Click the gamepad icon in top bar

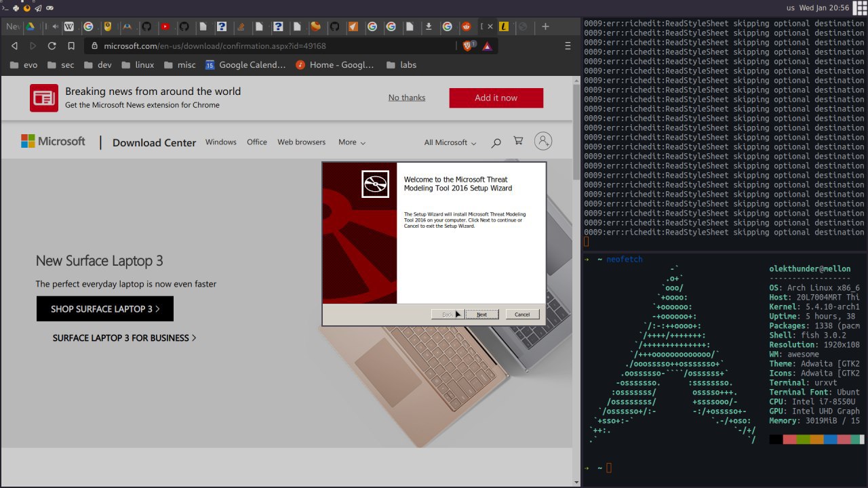50,8
